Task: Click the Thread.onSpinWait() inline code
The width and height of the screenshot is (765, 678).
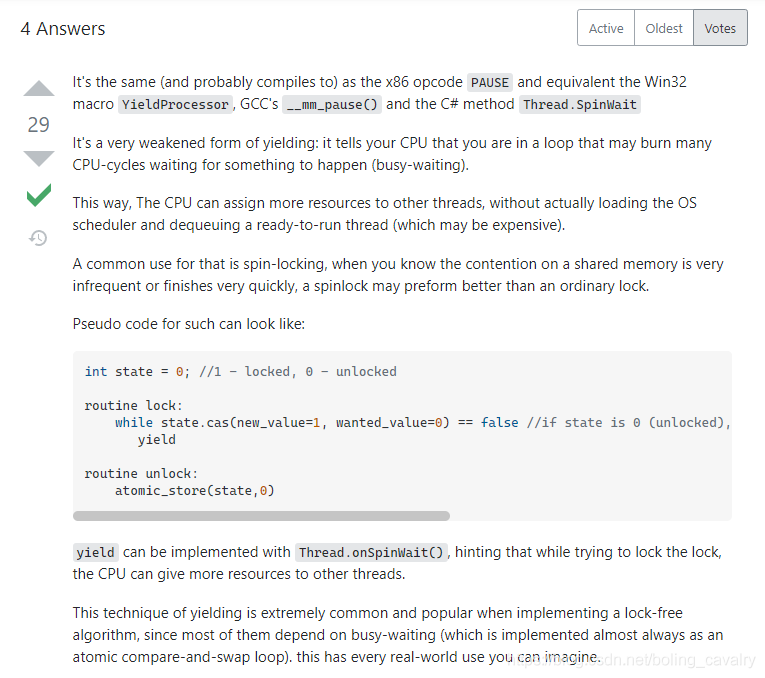Action: 371,552
